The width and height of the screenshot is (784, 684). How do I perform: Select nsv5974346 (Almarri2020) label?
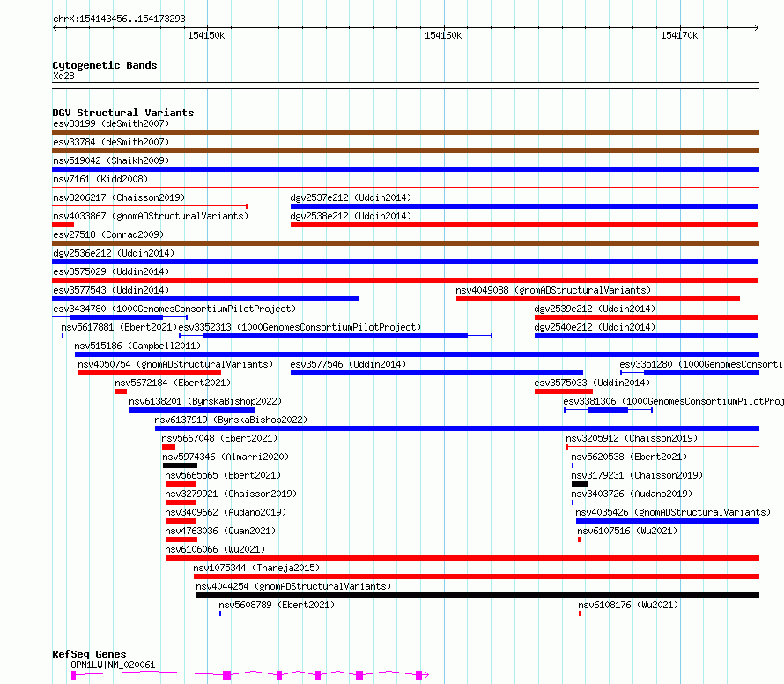[x=226, y=457]
